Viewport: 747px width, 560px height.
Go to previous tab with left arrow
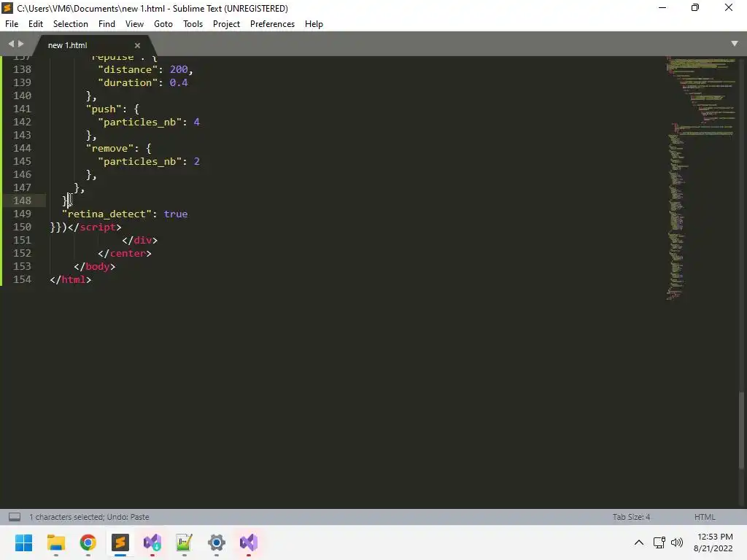coord(12,44)
